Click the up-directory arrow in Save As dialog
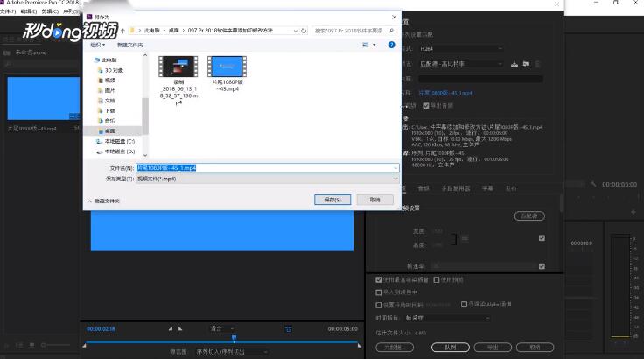Image resolution: width=644 pixels, height=359 pixels. point(122,31)
